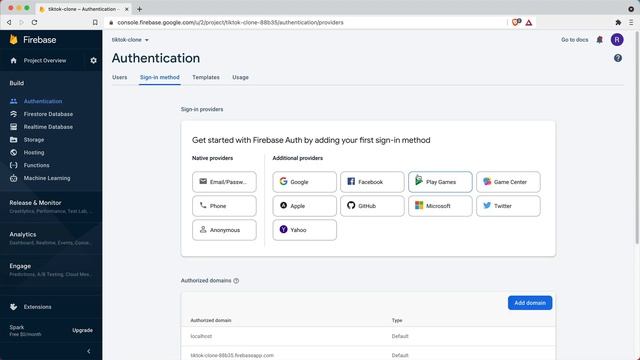
Task: Click the Upgrade plan button
Action: [x=82, y=330]
